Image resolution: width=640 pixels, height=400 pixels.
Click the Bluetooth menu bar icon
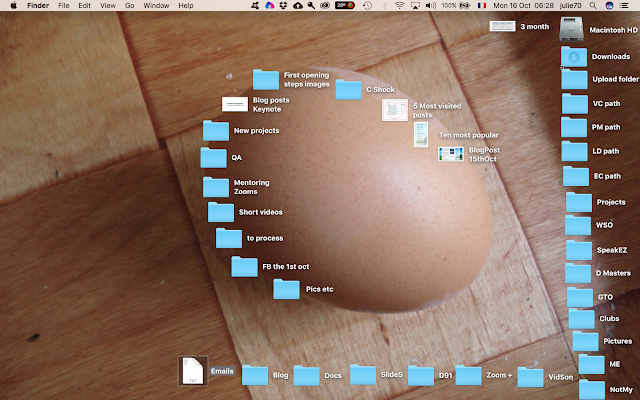pyautogui.click(x=384, y=5)
